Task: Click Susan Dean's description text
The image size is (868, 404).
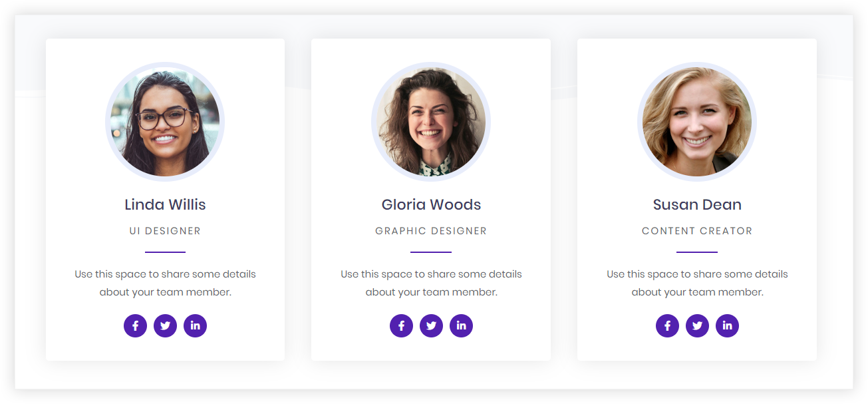Action: (697, 283)
